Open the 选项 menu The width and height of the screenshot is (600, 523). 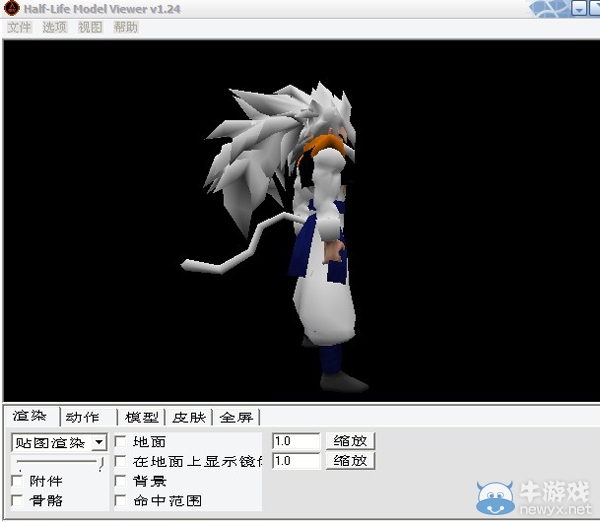click(x=54, y=27)
